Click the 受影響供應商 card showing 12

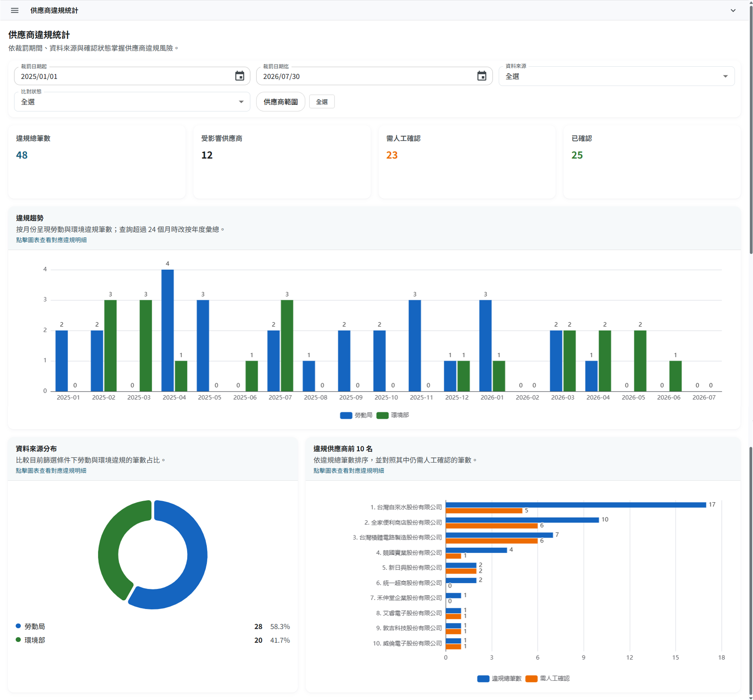pos(282,162)
